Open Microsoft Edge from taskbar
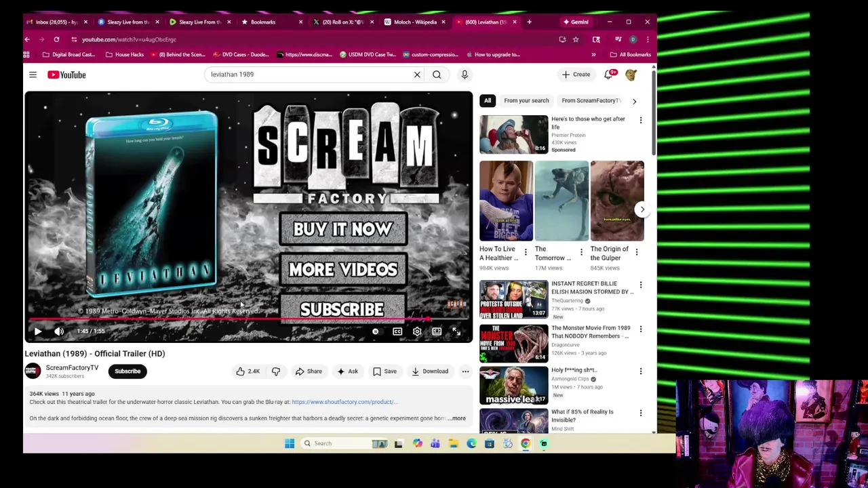 [471, 443]
